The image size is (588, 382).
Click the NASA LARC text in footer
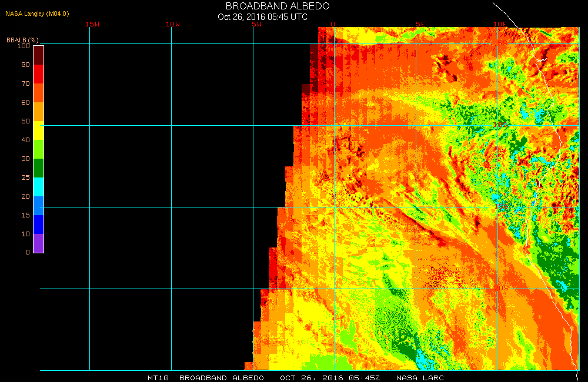420,377
